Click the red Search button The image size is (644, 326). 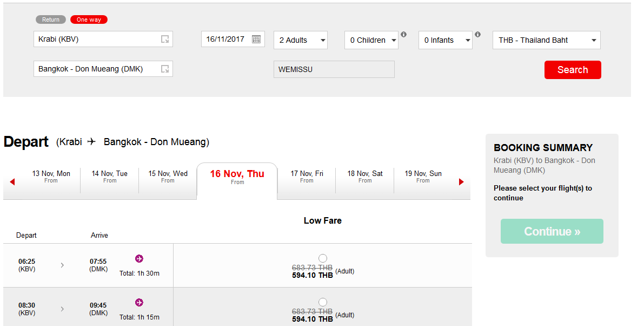[x=573, y=70]
